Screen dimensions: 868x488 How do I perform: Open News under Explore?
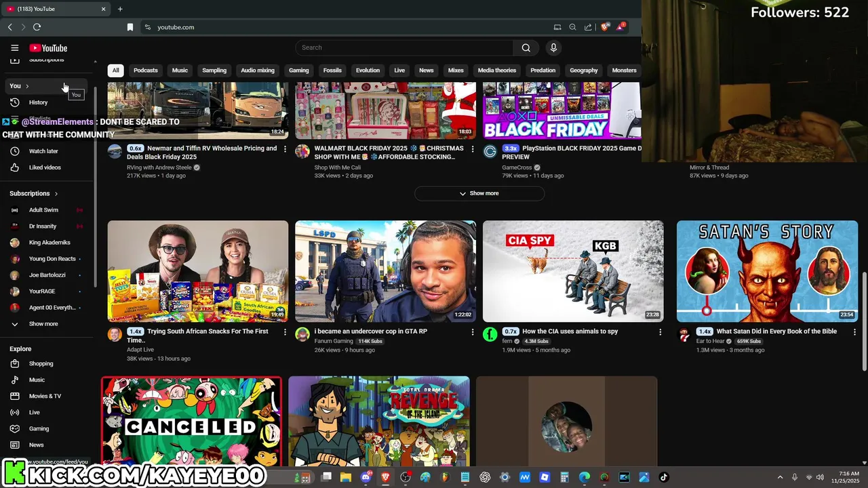(x=47, y=445)
